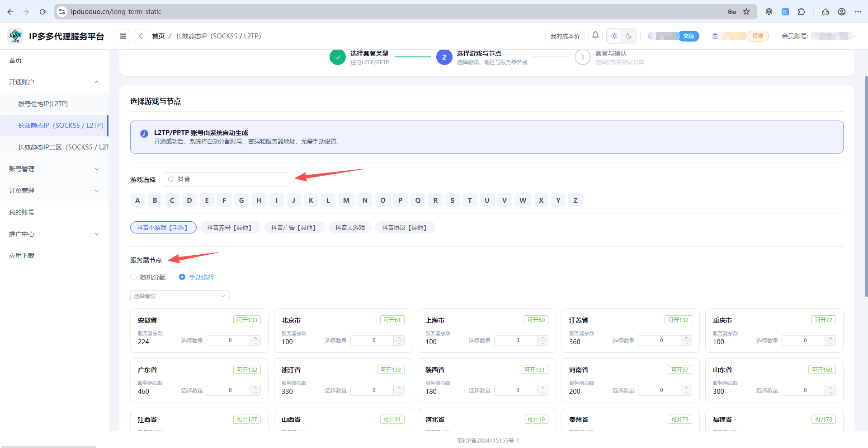The height and width of the screenshot is (448, 868).
Task: Click the gift icon beside 提现
Action: coord(715,36)
